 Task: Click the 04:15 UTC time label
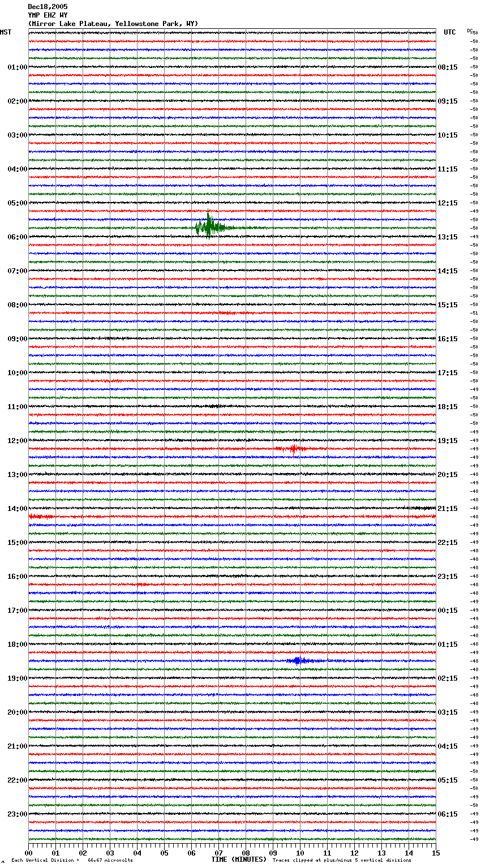coord(448,746)
